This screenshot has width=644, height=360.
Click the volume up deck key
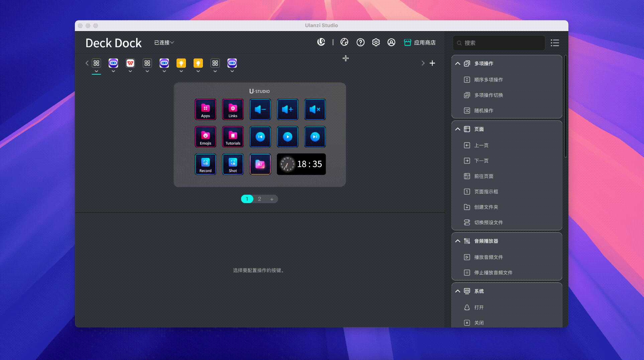(x=288, y=109)
